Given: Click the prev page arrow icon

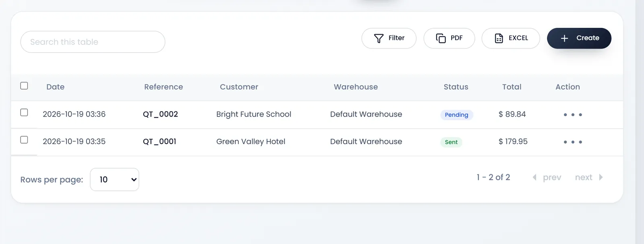Looking at the screenshot, I should [x=535, y=177].
